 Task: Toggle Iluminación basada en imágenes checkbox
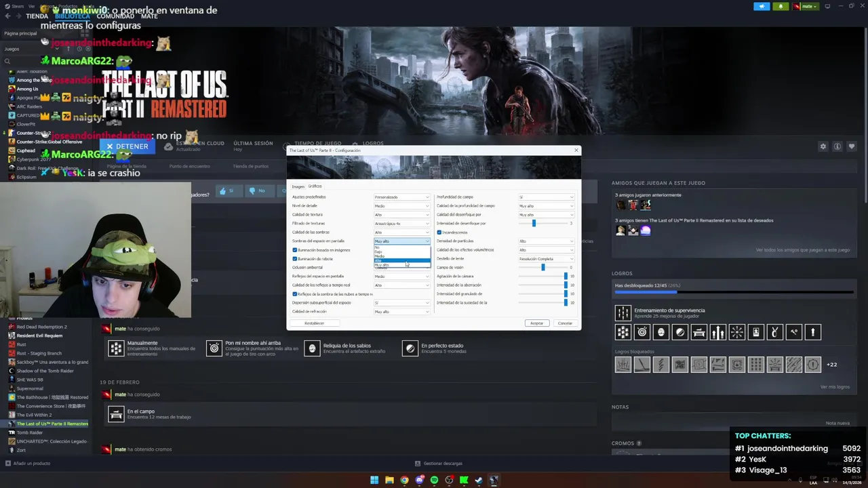point(295,250)
